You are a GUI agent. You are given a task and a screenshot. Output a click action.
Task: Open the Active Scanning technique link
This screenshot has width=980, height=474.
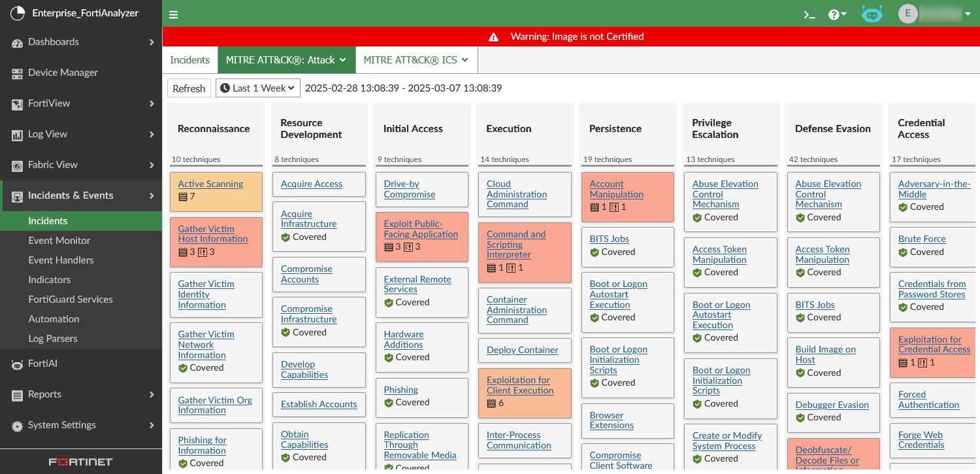tap(210, 184)
